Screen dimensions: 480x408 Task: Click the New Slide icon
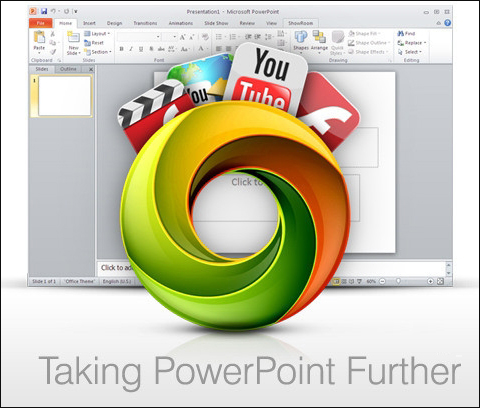click(73, 37)
